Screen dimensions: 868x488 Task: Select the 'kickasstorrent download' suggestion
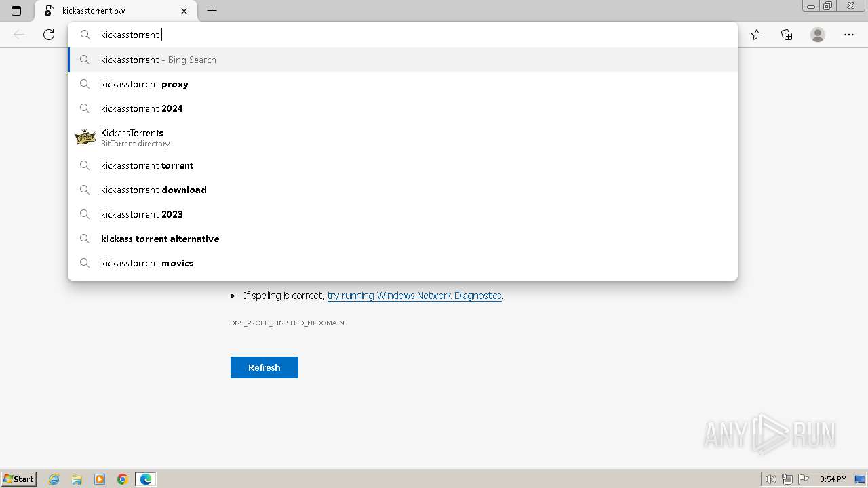(403, 190)
